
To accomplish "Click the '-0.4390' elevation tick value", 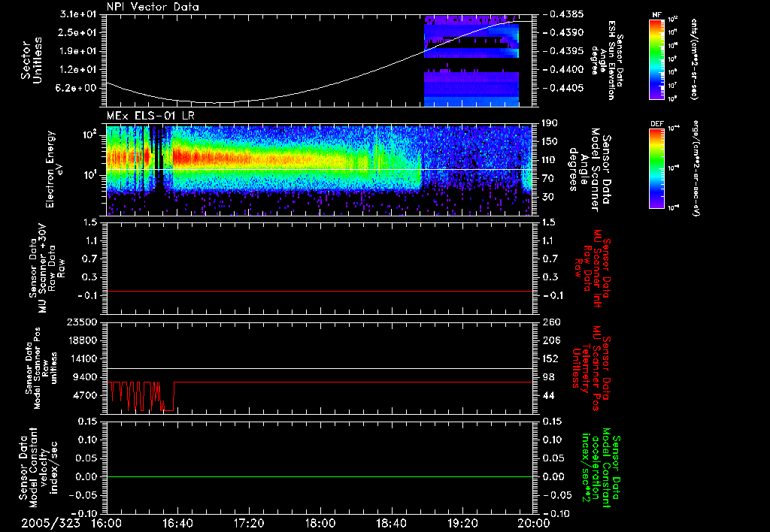I will point(563,32).
